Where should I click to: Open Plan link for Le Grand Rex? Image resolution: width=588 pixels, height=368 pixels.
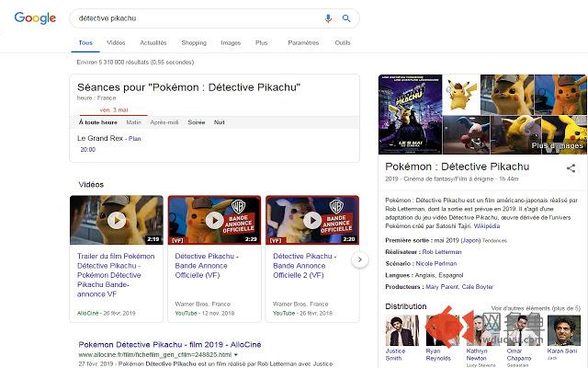pyautogui.click(x=135, y=139)
